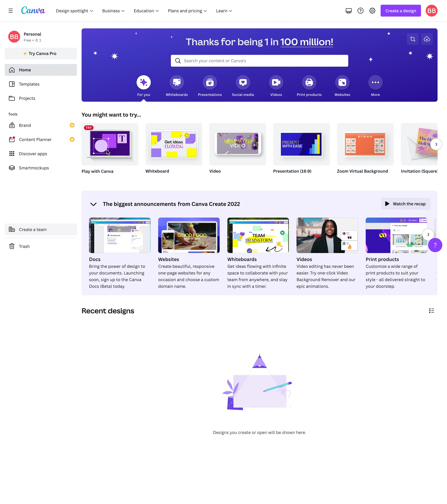Open the settings gear icon

click(x=372, y=11)
